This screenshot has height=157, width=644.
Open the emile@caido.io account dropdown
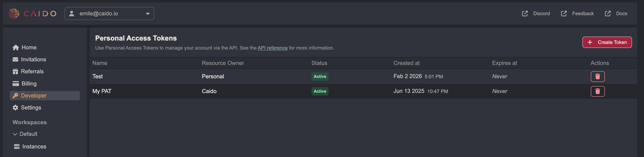(x=109, y=13)
